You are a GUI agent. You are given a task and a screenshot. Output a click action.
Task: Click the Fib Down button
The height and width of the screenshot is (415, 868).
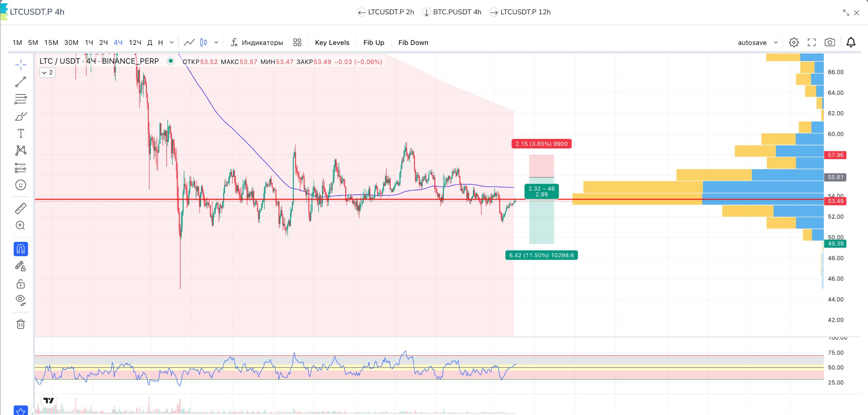[413, 42]
